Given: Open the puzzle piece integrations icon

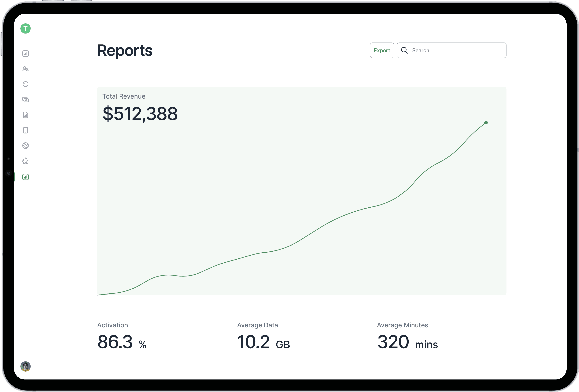Looking at the screenshot, I should (x=25, y=161).
